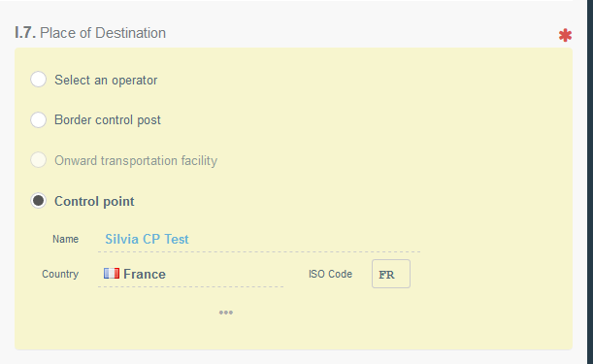The width and height of the screenshot is (593, 364).
Task: Click the 'I.7.' section number
Action: (x=25, y=33)
